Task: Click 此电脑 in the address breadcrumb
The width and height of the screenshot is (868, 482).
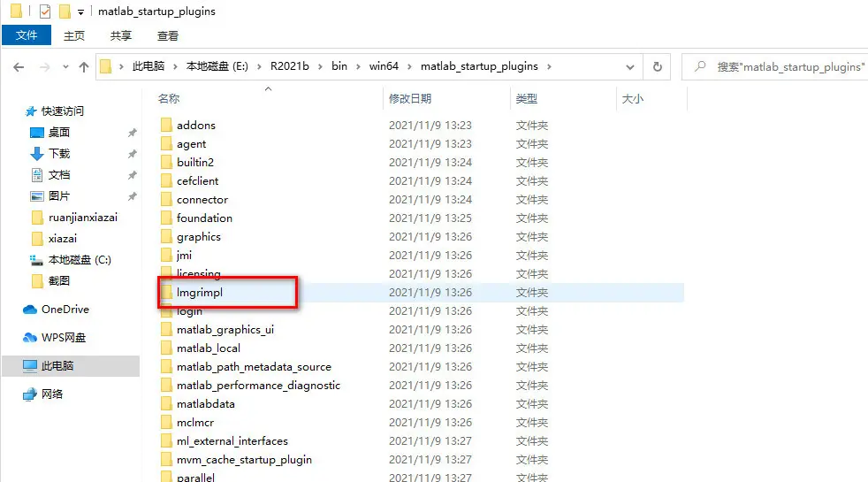Action: (x=148, y=66)
